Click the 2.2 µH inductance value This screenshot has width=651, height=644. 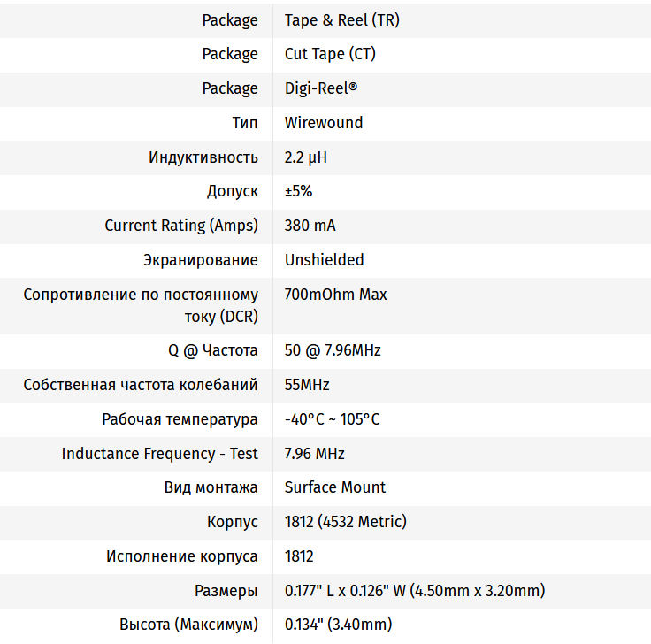306,157
